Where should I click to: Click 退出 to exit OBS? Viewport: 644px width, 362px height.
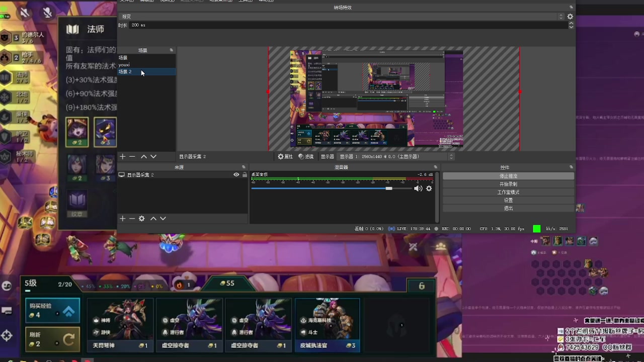(x=508, y=208)
